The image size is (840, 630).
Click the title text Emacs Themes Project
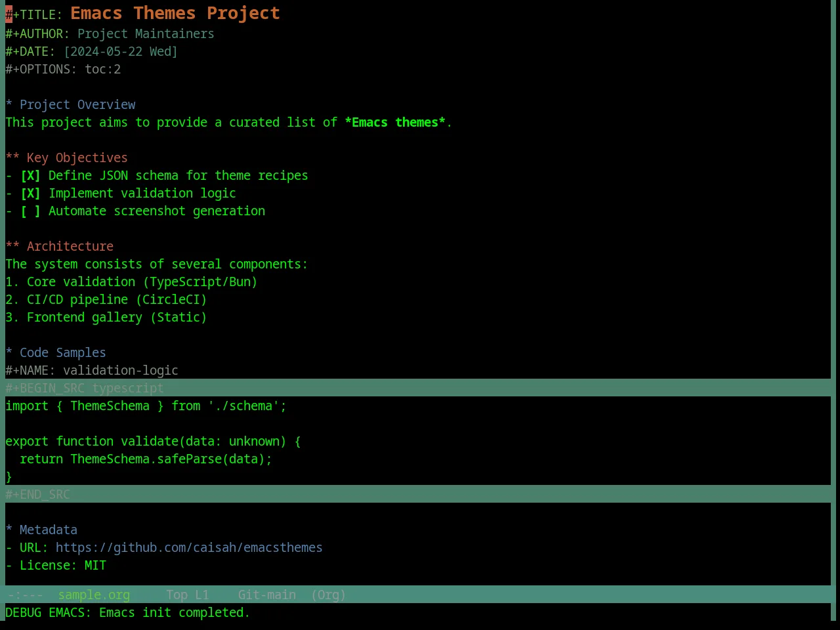[x=175, y=13]
